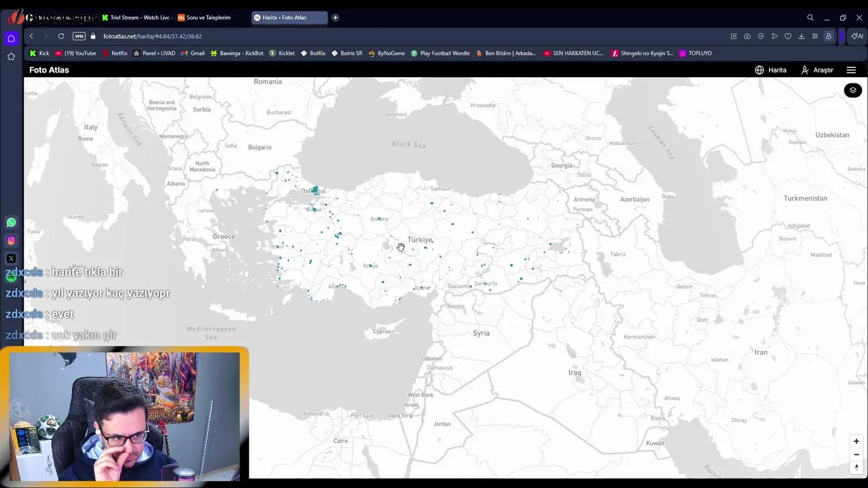Click the Iraq label on the map
Viewport: 868px width, 488px height.
pos(575,372)
